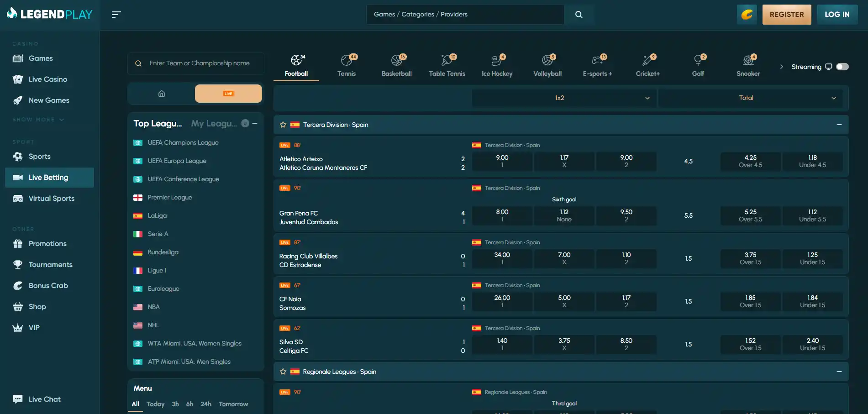Click the search magnifier button in header

(579, 15)
